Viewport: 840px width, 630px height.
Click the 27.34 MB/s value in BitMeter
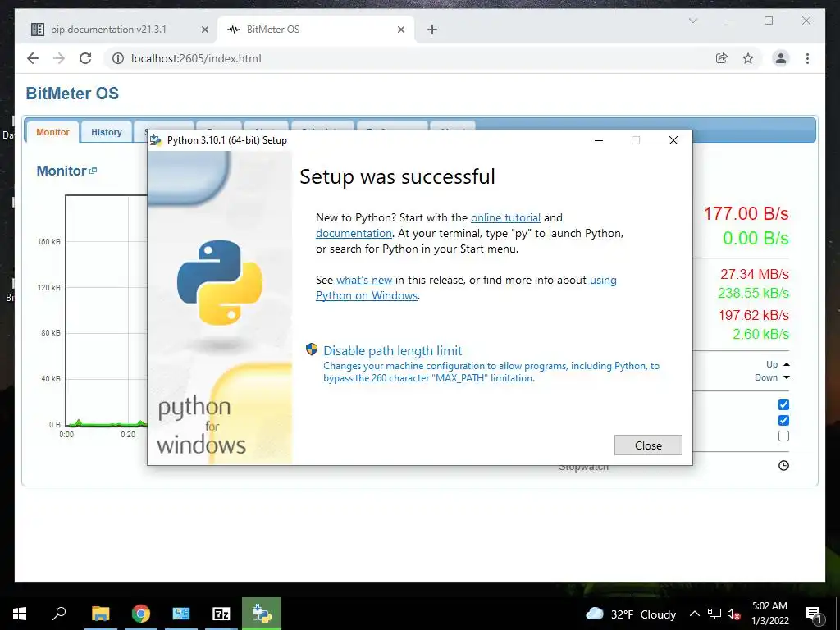(x=755, y=274)
